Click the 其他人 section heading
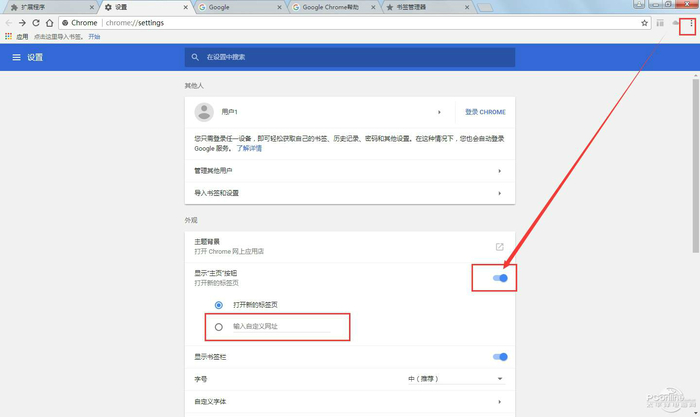The width and height of the screenshot is (700, 417). click(x=194, y=85)
